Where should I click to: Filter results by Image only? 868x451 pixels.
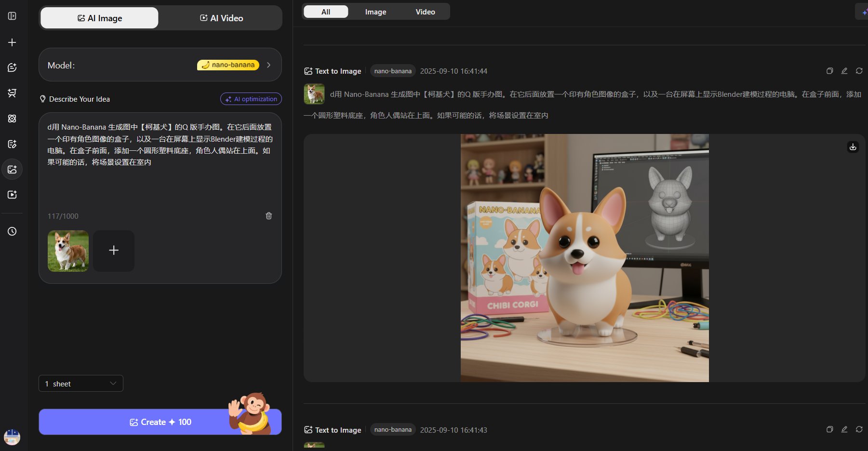(375, 12)
